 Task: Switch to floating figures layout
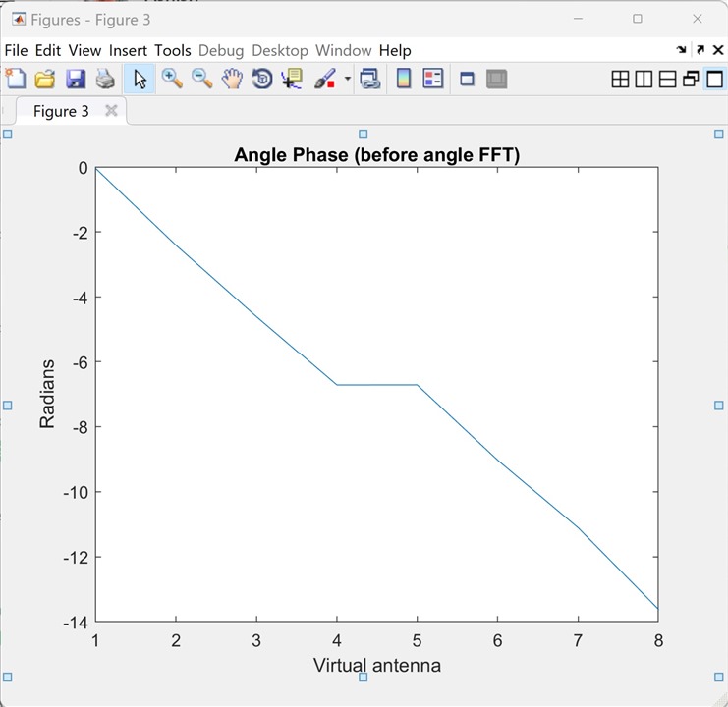[691, 80]
